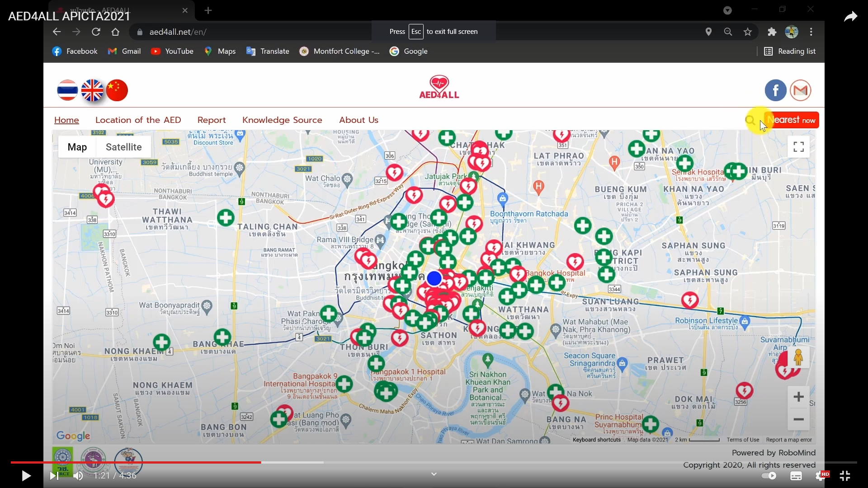Toggle the YouTube autoplay switch
868x488 pixels.
769,475
